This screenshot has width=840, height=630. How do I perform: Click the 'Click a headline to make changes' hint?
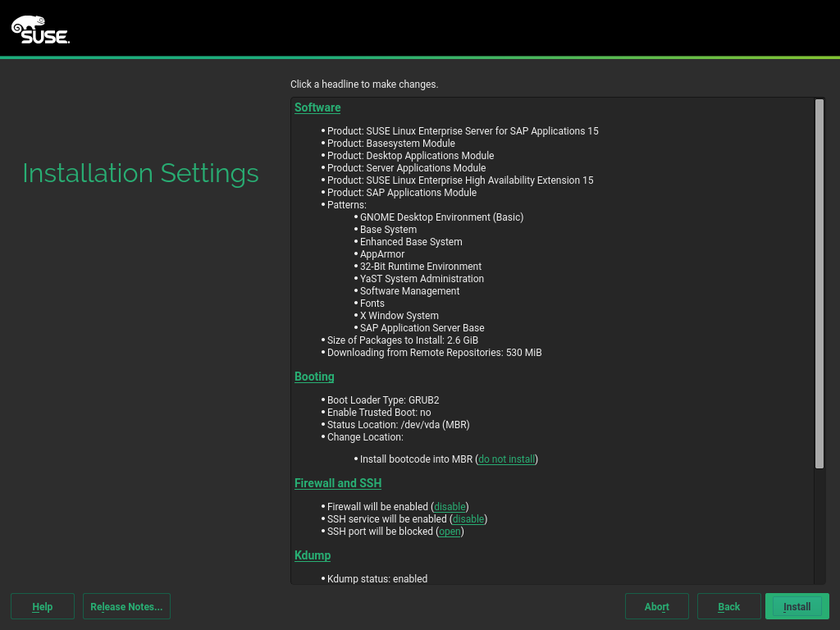point(364,84)
